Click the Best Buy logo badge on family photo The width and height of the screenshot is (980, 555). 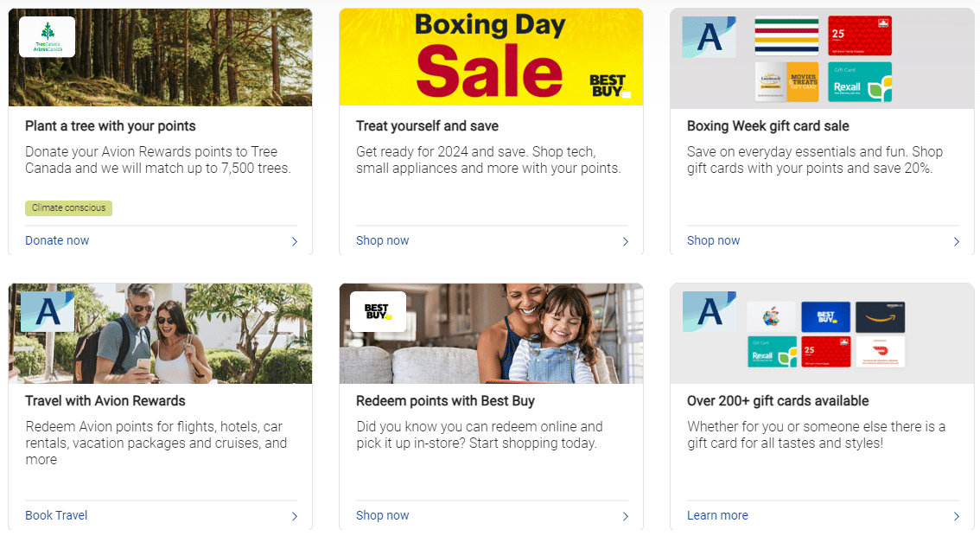378,312
